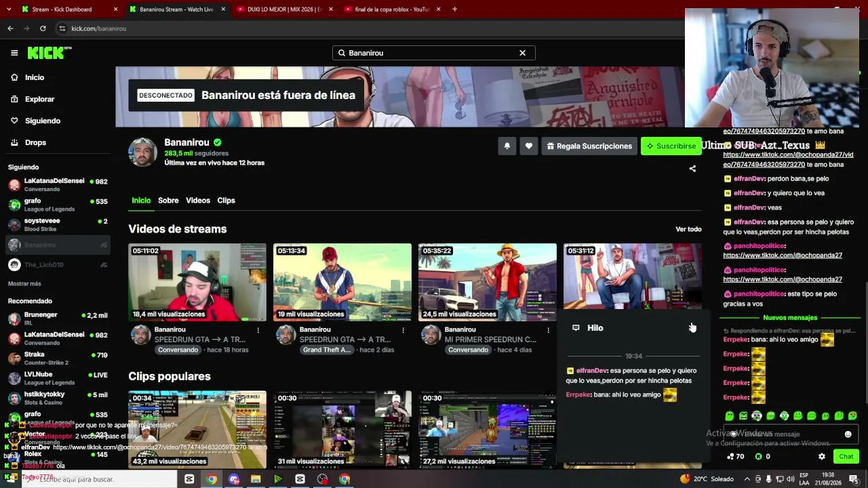Click the browser reload button
Image resolution: width=868 pixels, height=488 pixels.
tap(43, 28)
